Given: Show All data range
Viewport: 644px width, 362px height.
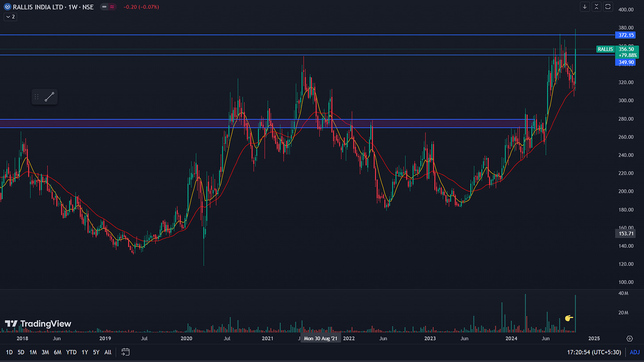Looking at the screenshot, I should click(x=108, y=352).
